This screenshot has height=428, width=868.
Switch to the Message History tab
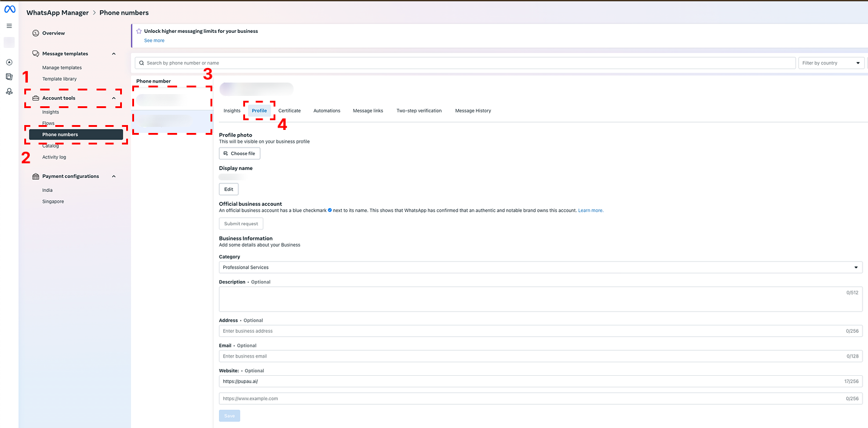473,111
